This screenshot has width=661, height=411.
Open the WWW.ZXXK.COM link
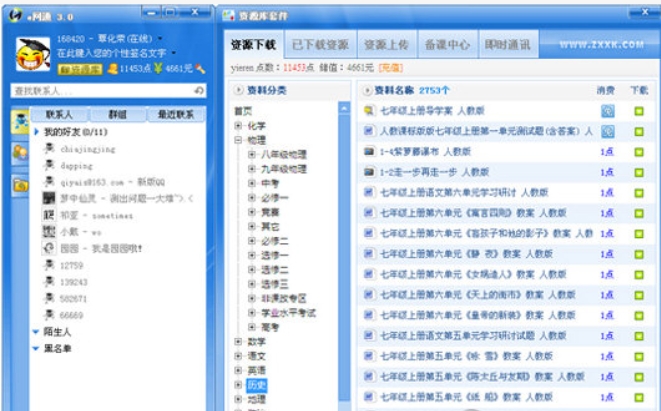coord(602,45)
